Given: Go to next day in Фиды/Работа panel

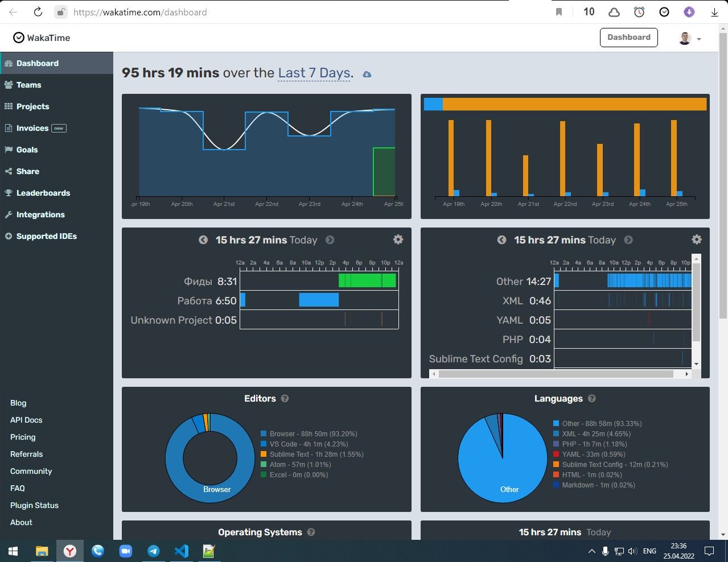Looking at the screenshot, I should pos(330,240).
